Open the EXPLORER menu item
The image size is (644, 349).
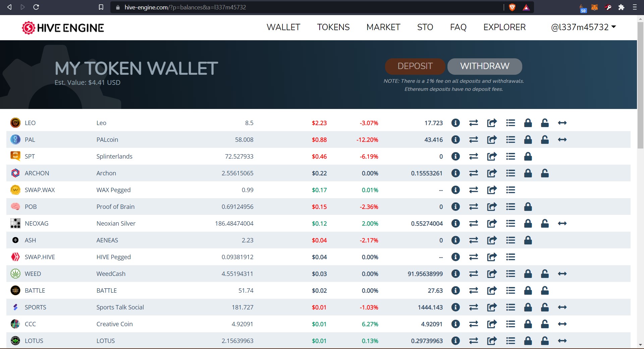tap(504, 27)
